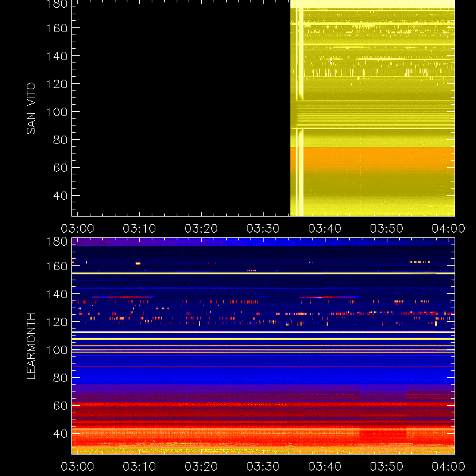Select the 160 tick label on LEARMONTH axis

(57, 266)
